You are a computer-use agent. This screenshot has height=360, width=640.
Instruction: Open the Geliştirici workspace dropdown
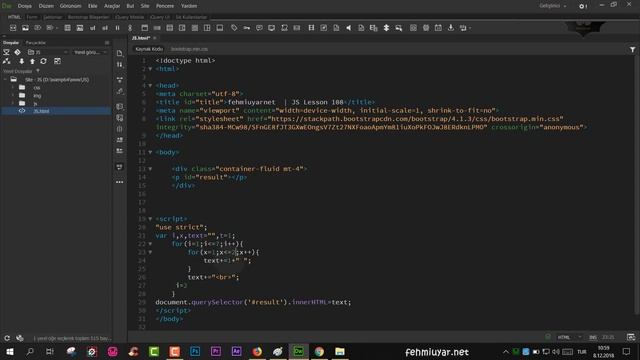point(553,6)
